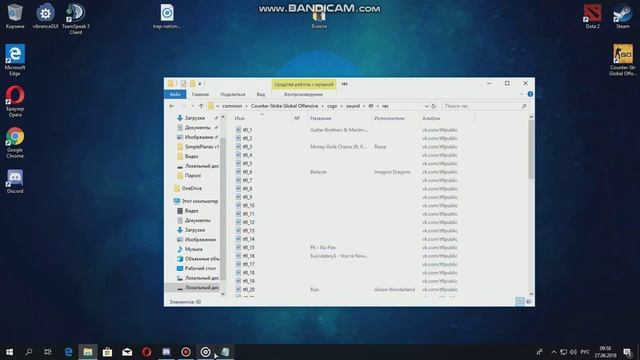
Task: Open the Quick Access Toolbar customize dropdown
Action: tap(200, 84)
